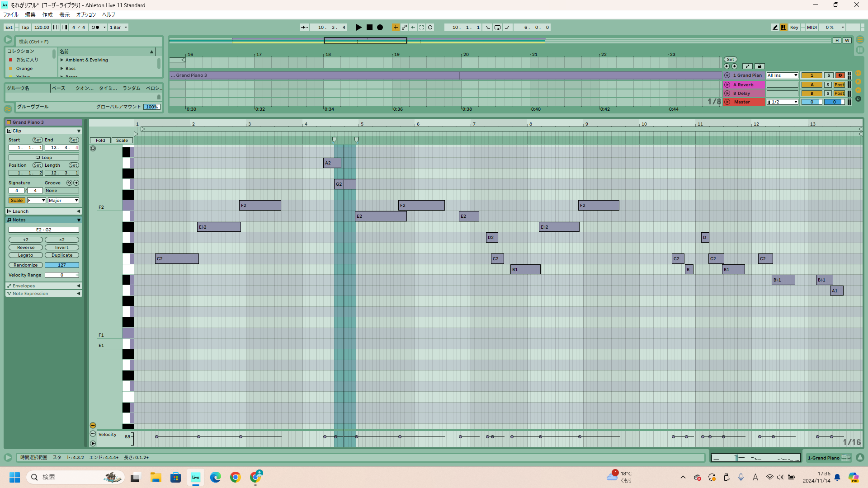This screenshot has height=488, width=868.
Task: Toggle Draw Mode pencil icon
Action: [x=775, y=28]
